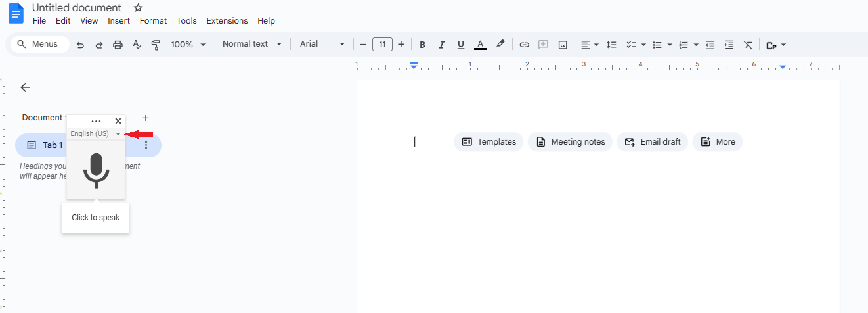Open the Insert menu

coord(119,21)
